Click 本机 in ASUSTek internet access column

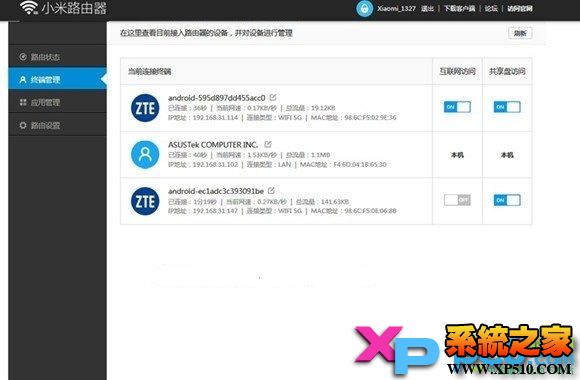coord(457,155)
